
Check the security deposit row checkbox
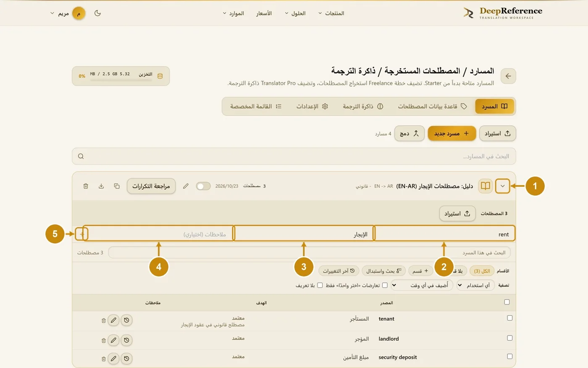pyautogui.click(x=509, y=356)
